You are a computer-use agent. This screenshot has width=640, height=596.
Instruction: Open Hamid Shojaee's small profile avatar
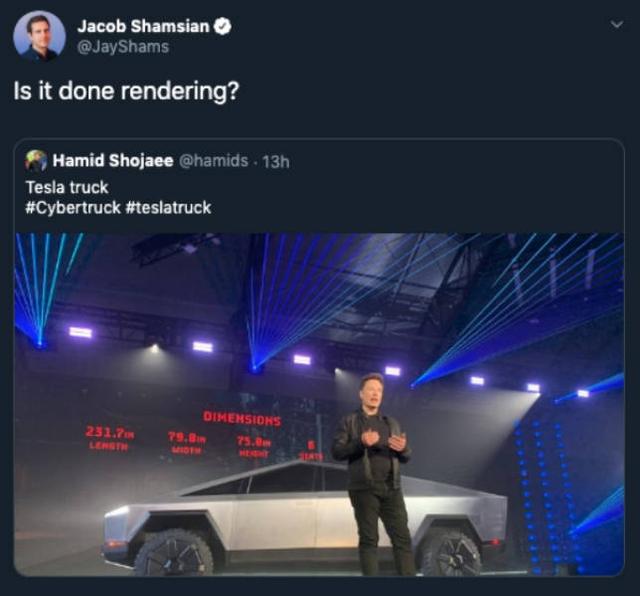click(36, 160)
